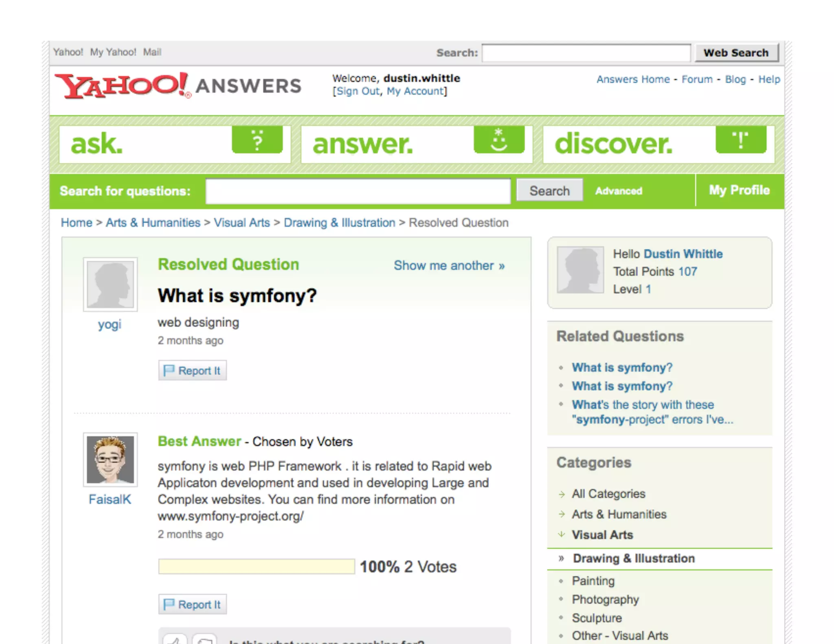Viewport: 834px width, 644px height.
Task: Open FaisalK's username link
Action: pyautogui.click(x=110, y=499)
